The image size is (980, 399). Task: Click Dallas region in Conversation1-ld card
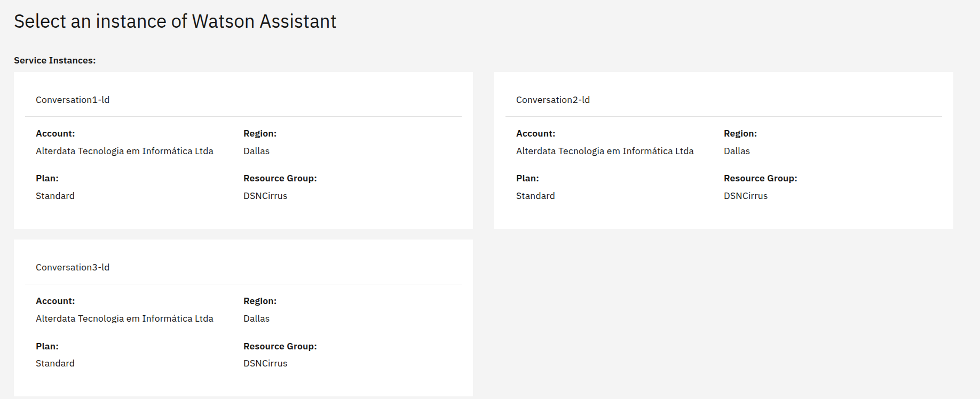pyautogui.click(x=256, y=151)
